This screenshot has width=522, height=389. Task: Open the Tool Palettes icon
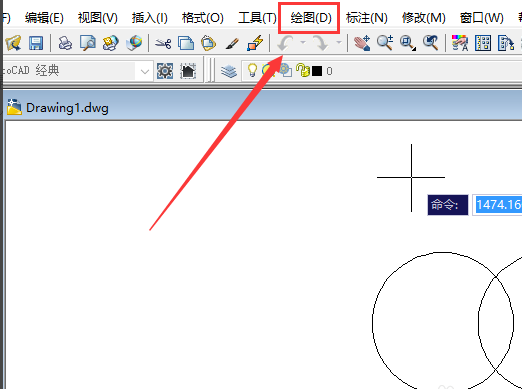pos(506,43)
